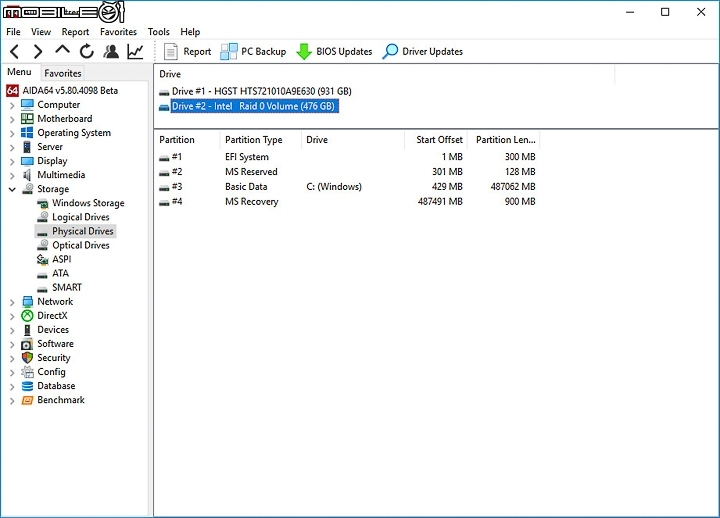Click the Motherboard icon in tree
The image size is (720, 518).
28,118
